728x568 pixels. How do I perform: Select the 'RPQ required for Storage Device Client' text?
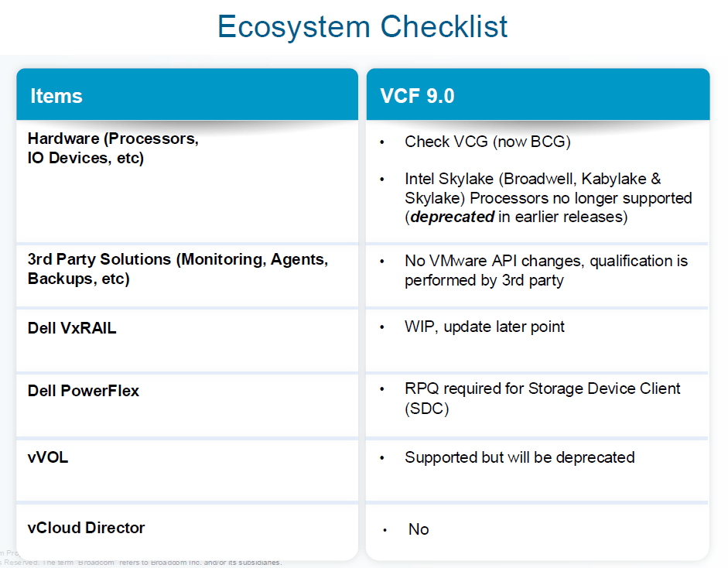pyautogui.click(x=542, y=388)
